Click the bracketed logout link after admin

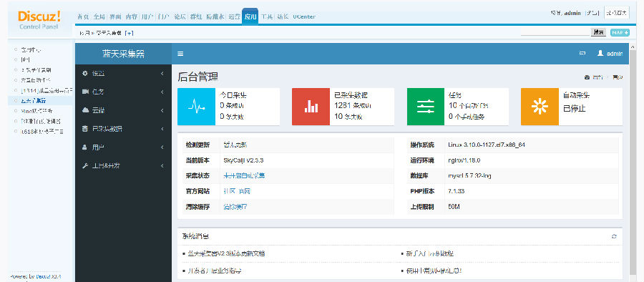click(592, 13)
